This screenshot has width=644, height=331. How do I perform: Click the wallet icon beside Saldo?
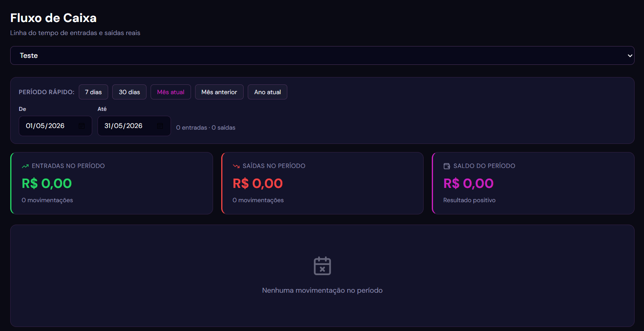click(447, 166)
